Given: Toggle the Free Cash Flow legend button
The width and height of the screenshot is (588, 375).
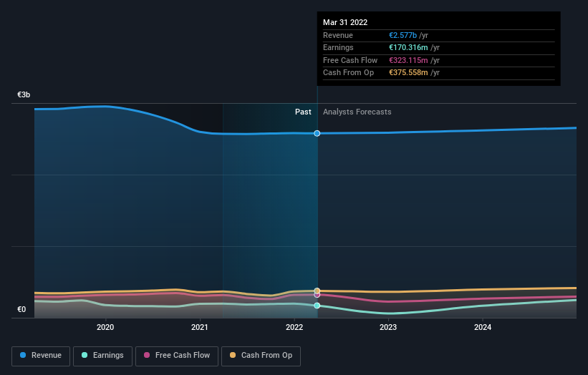Looking at the screenshot, I should coord(177,356).
